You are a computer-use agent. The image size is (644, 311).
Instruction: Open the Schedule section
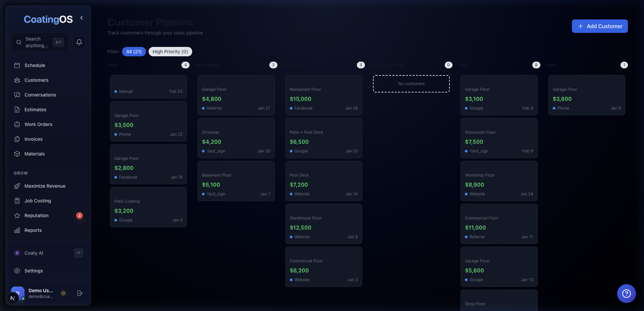35,65
